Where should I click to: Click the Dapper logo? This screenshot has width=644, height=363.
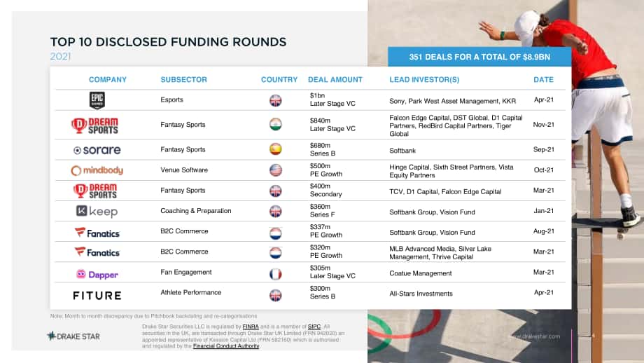97,274
